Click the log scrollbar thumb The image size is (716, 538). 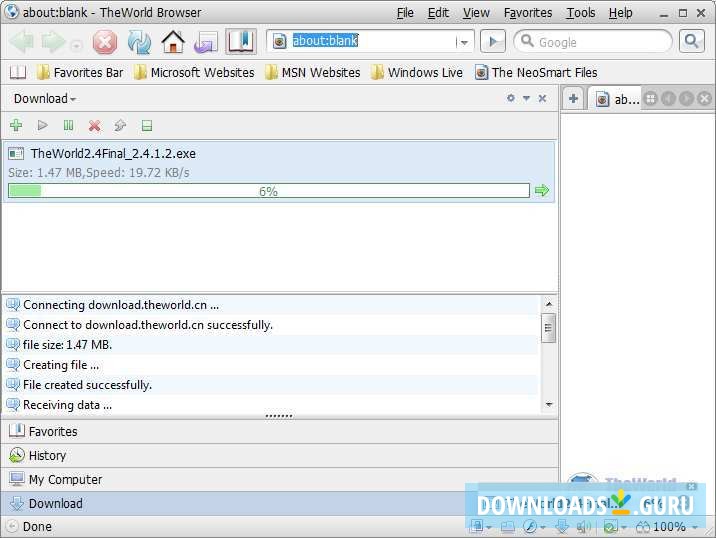(549, 328)
